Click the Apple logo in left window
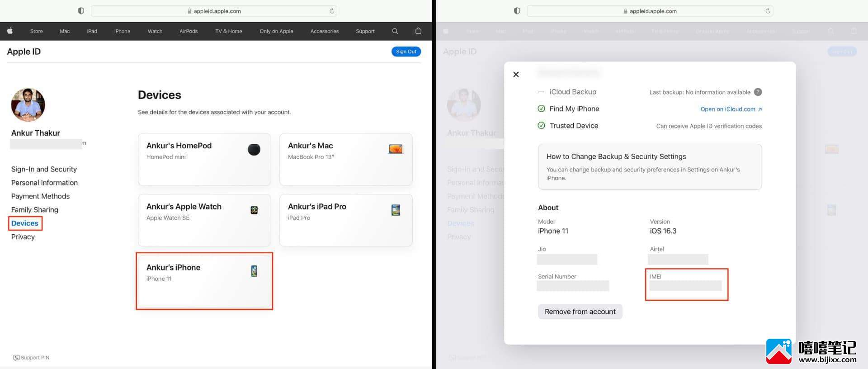 (10, 31)
